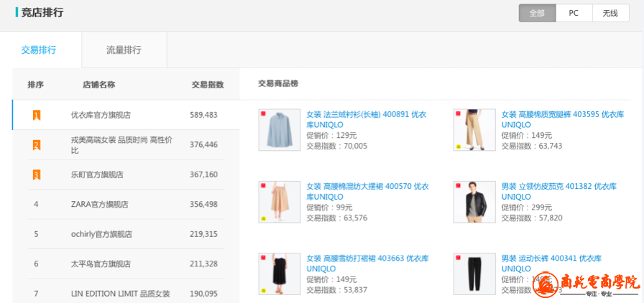Open the beige flared skirt thumbnail
Viewport: 644px width, 303px height.
280,202
